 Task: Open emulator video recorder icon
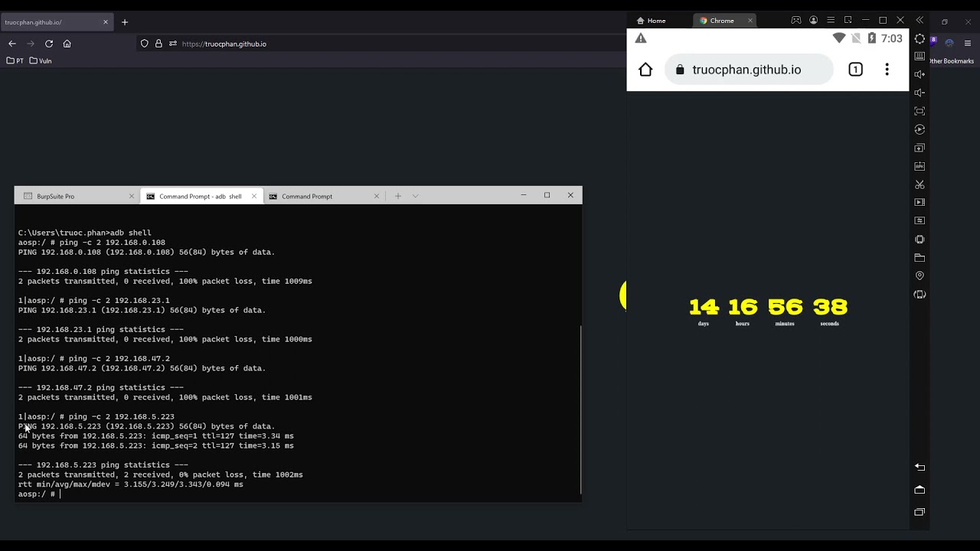coord(920,202)
